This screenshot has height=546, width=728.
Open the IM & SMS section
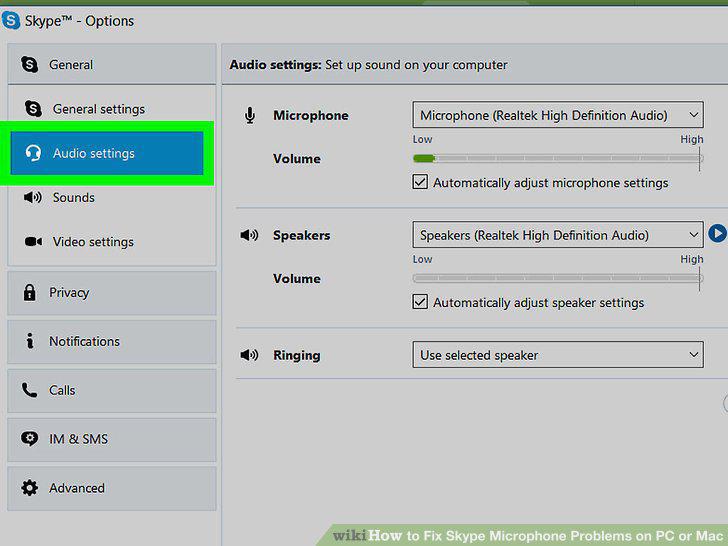click(x=112, y=439)
